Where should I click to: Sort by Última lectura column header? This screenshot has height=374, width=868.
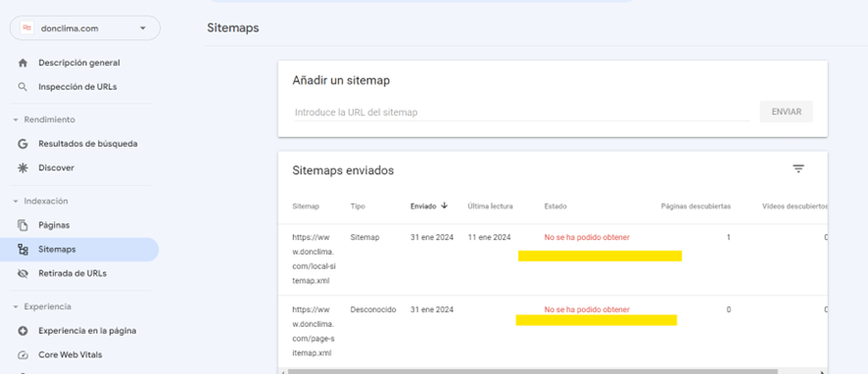pos(490,207)
